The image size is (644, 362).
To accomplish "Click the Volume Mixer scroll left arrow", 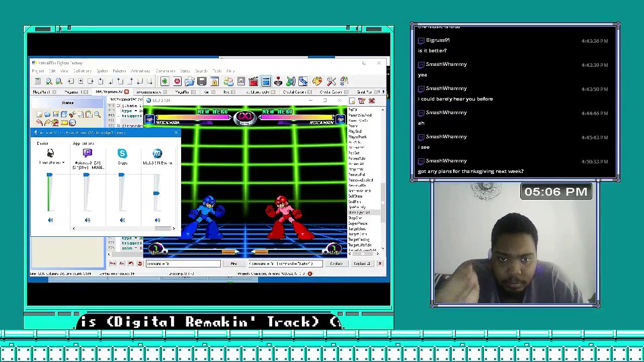I will click(x=73, y=229).
